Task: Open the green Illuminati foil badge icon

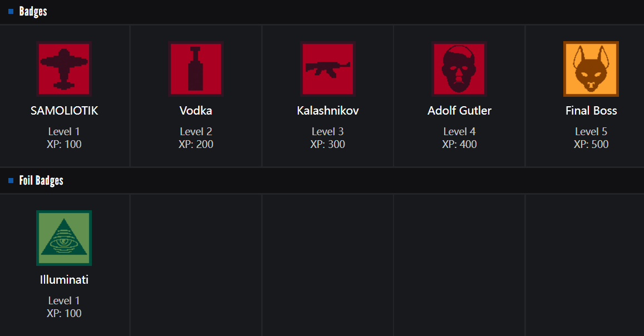Action: pos(64,238)
